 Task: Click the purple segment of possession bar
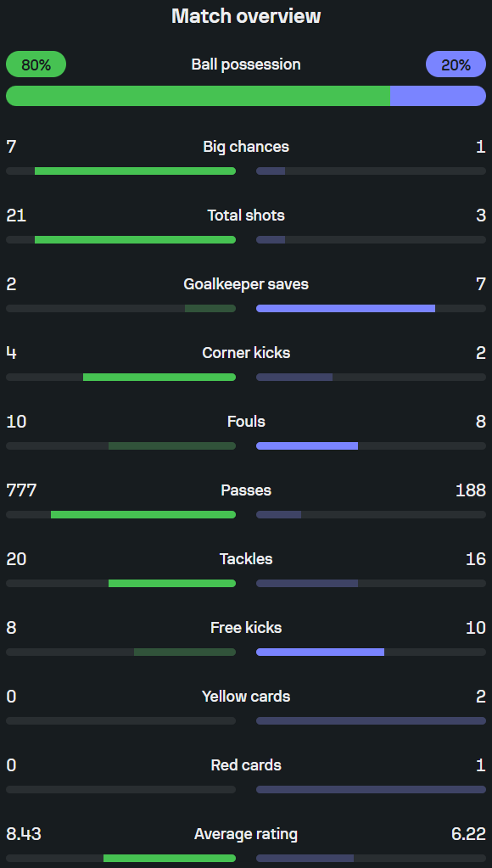point(438,96)
